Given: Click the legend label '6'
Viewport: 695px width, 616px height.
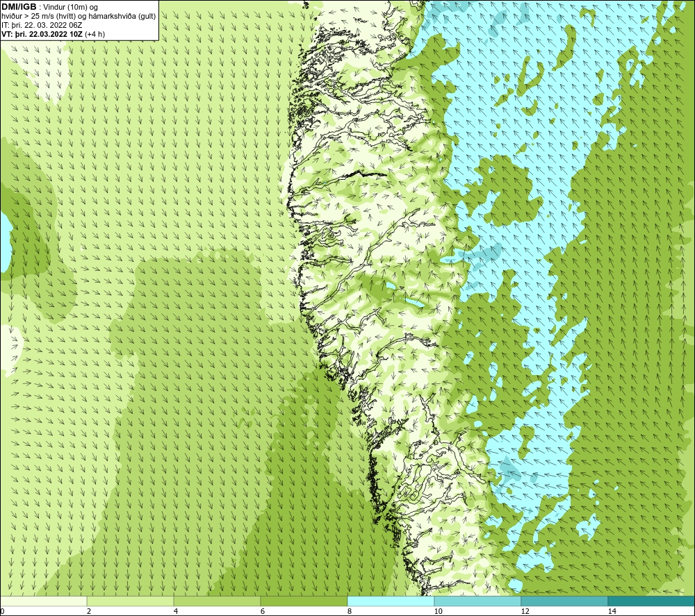Looking at the screenshot, I should [x=263, y=612].
